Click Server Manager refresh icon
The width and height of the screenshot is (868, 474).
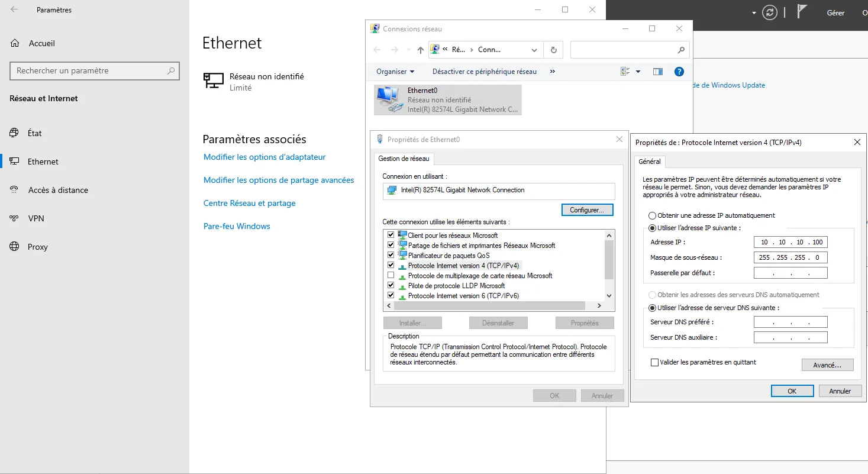click(x=770, y=12)
